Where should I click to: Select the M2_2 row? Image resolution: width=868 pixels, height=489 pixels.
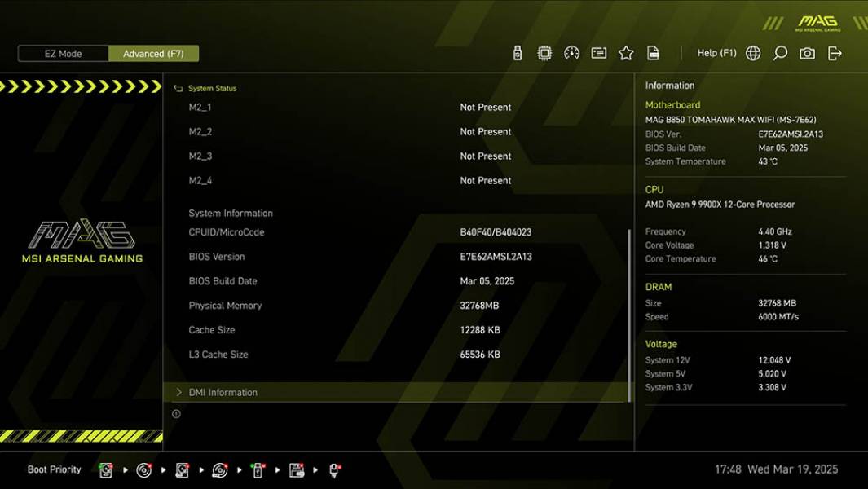396,132
